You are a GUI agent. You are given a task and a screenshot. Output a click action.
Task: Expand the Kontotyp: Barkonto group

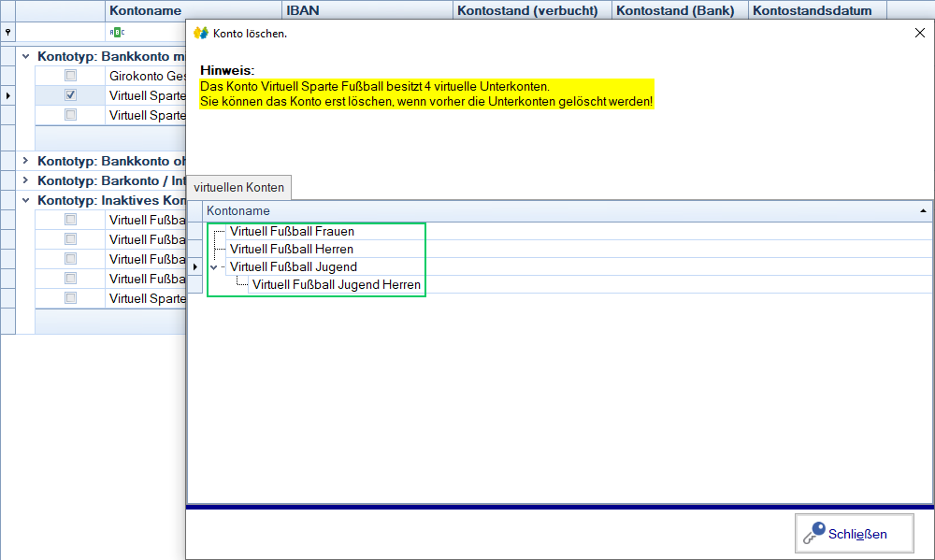(x=25, y=180)
